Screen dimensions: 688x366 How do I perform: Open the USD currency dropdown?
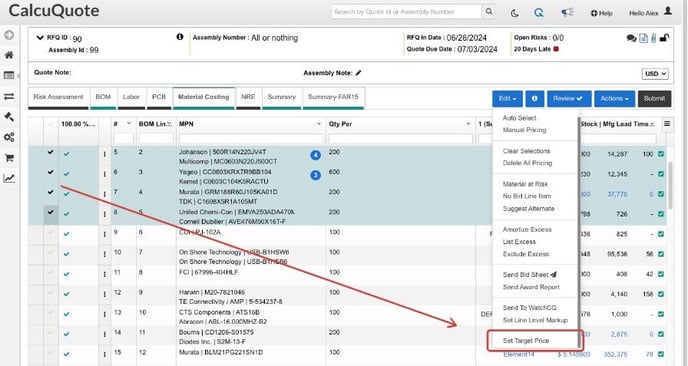pyautogui.click(x=655, y=74)
